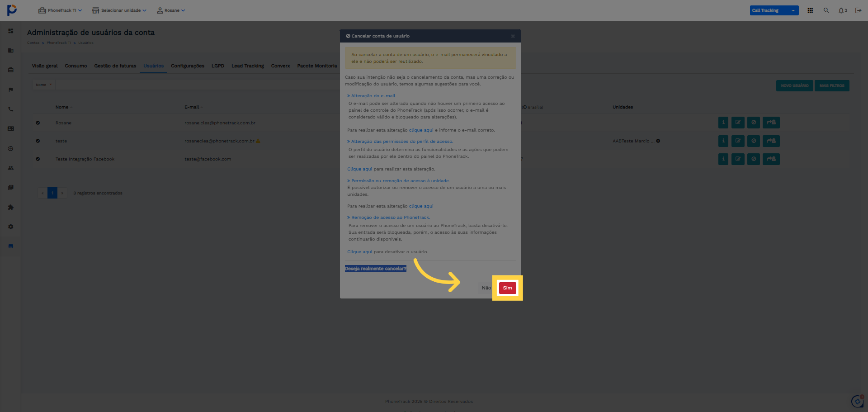Follow 'Clique aqui' link to deactivate the user

[360, 252]
